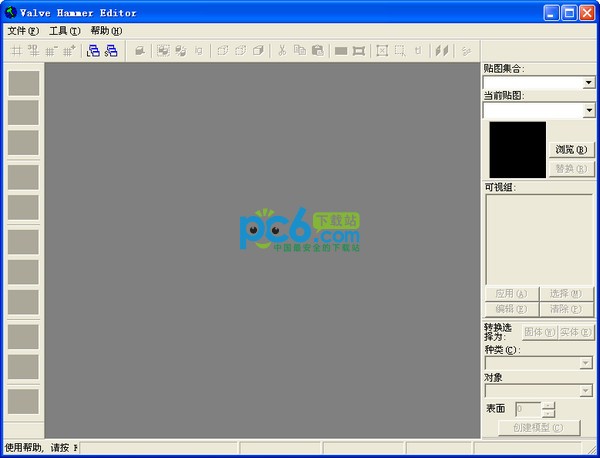The height and width of the screenshot is (458, 600).
Task: Click the status bar text 使用帮助
Action: [24, 447]
